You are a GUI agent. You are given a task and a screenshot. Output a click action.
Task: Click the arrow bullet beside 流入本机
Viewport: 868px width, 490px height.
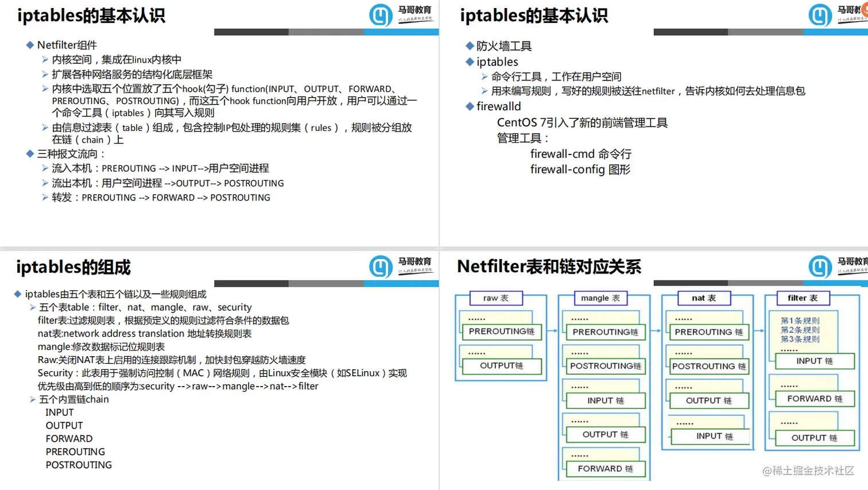coord(45,168)
